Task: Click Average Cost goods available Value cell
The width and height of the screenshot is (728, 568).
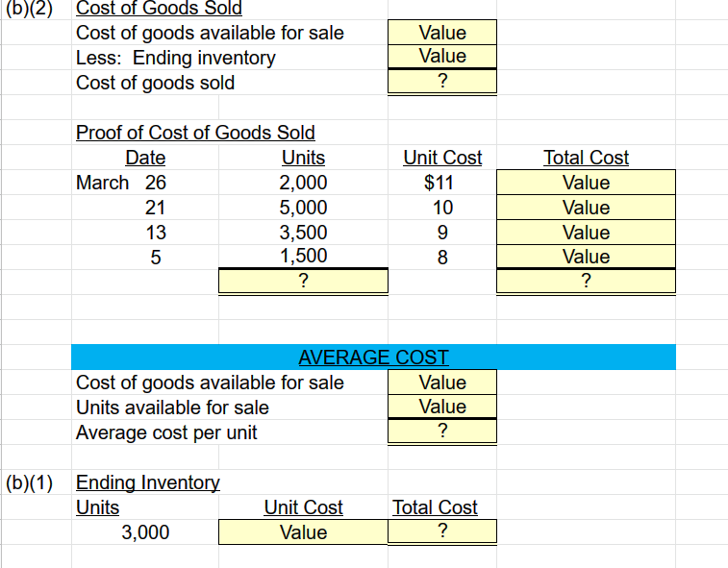Action: pyautogui.click(x=442, y=383)
